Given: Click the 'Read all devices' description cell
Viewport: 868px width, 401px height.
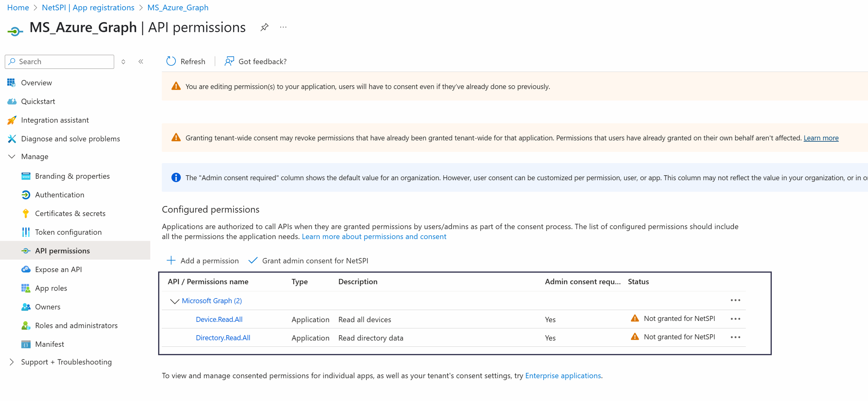Looking at the screenshot, I should 364,319.
